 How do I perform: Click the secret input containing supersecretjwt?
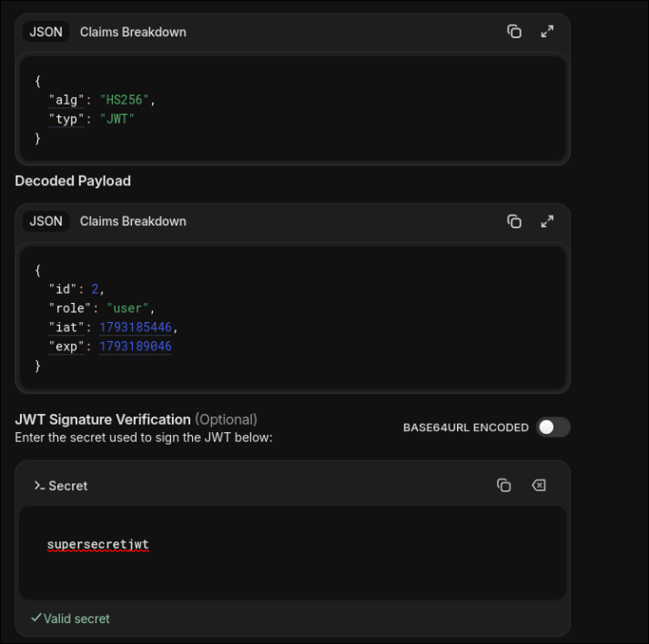[292, 553]
